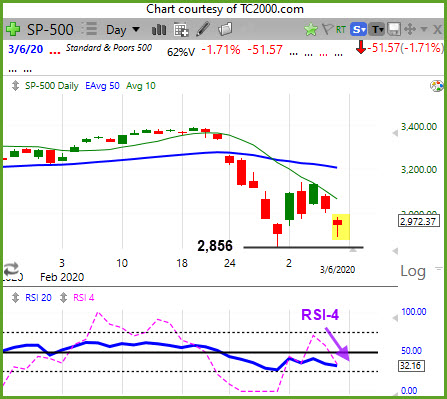Toggle the flag icon in toolbar

(x=327, y=29)
